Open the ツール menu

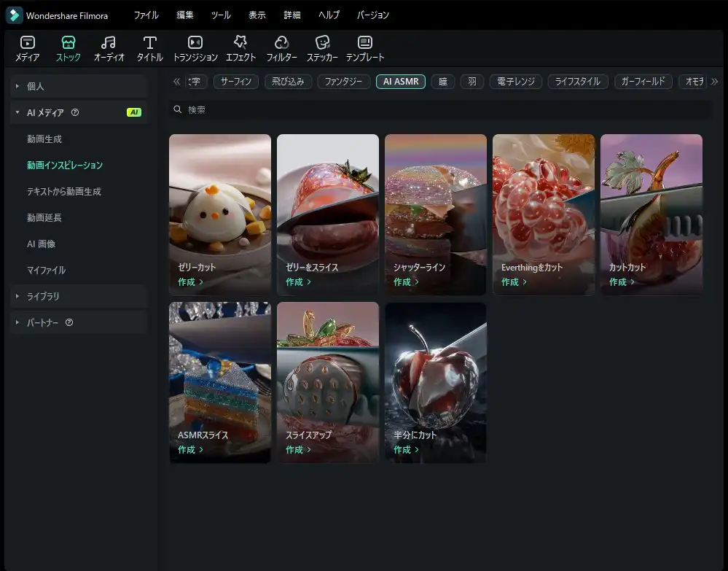221,15
